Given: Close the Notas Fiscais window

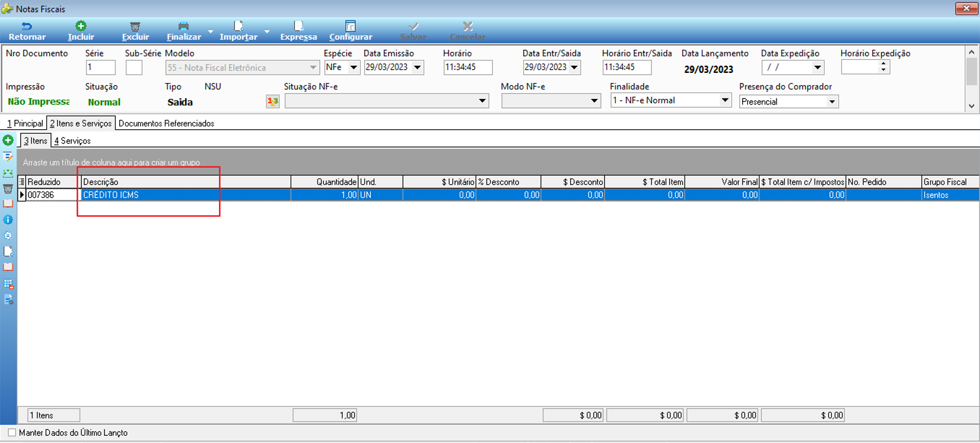Looking at the screenshot, I should click(966, 8).
